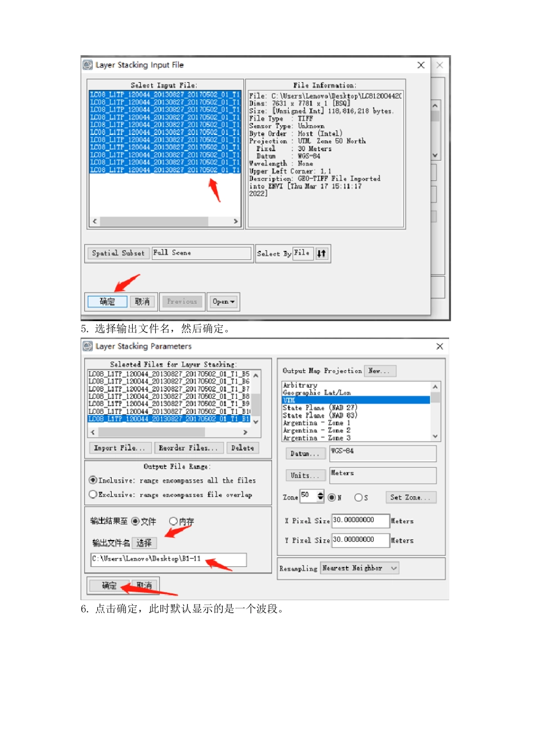
Task: Open the Open dropdown button
Action: [x=223, y=301]
